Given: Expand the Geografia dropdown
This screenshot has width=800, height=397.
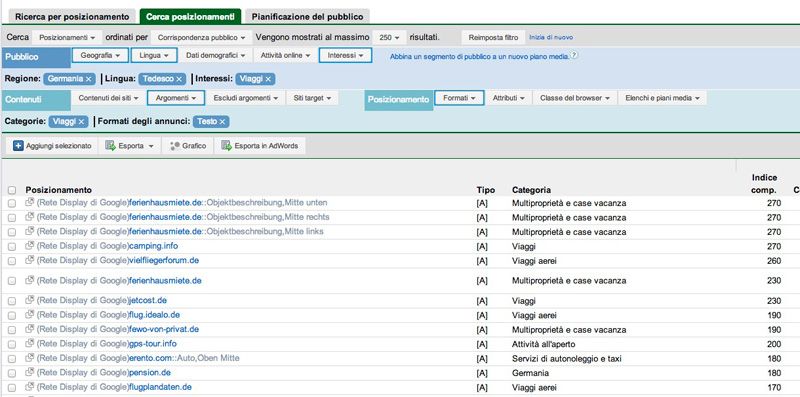Looking at the screenshot, I should (100, 55).
